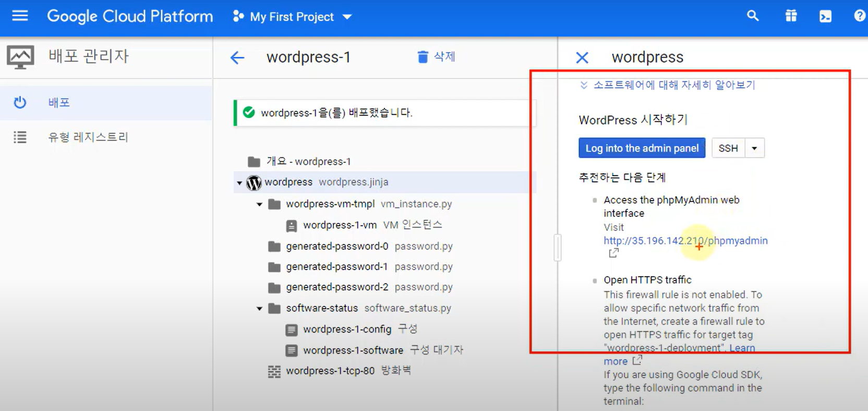Screen dimensions: 868x411
Task: Click the Open HTTPS traffic text
Action: tap(647, 280)
